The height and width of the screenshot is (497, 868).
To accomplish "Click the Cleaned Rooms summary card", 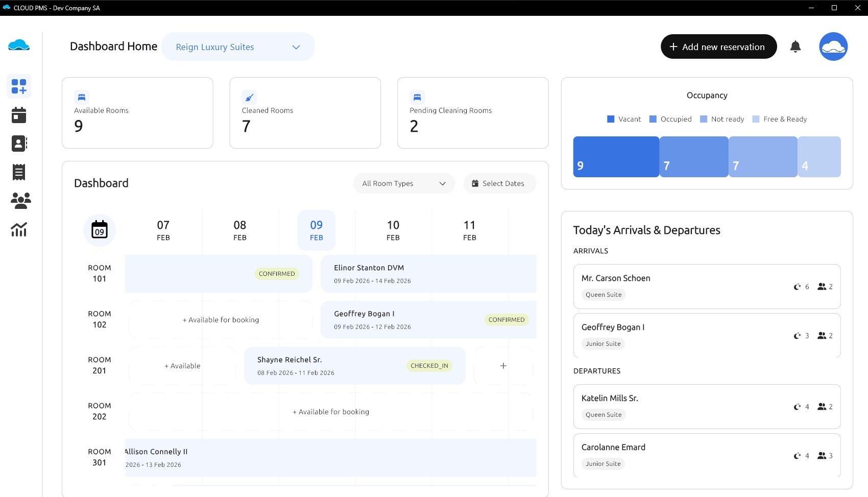I will pos(305,113).
